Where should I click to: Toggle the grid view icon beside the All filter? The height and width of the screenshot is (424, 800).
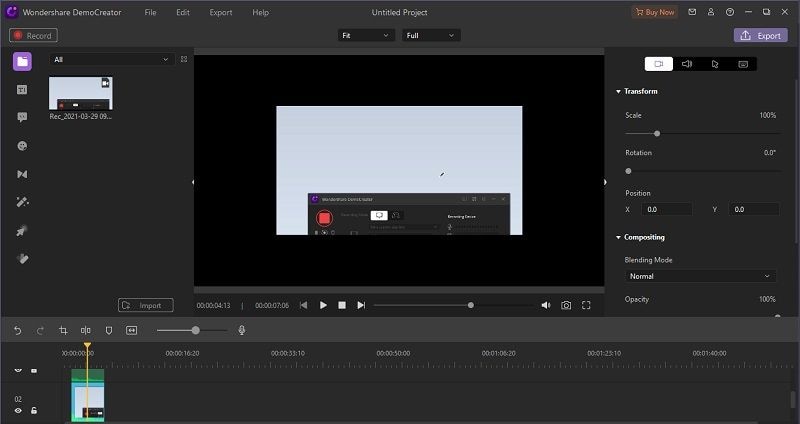click(x=184, y=59)
